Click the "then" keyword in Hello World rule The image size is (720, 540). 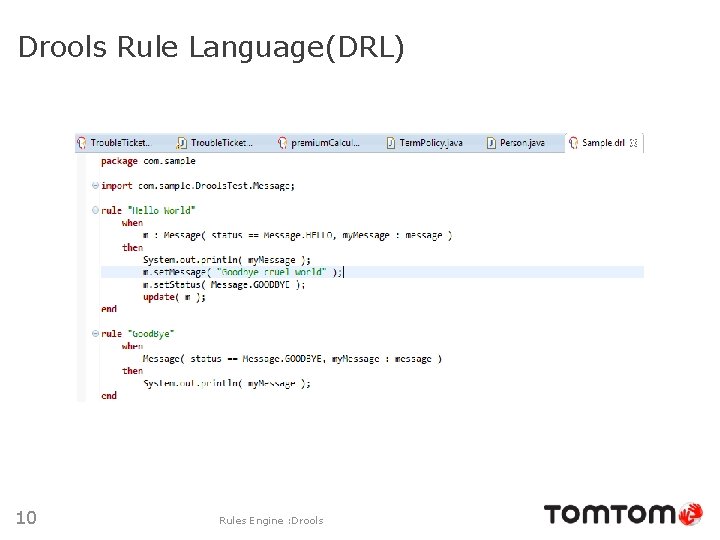click(132, 248)
